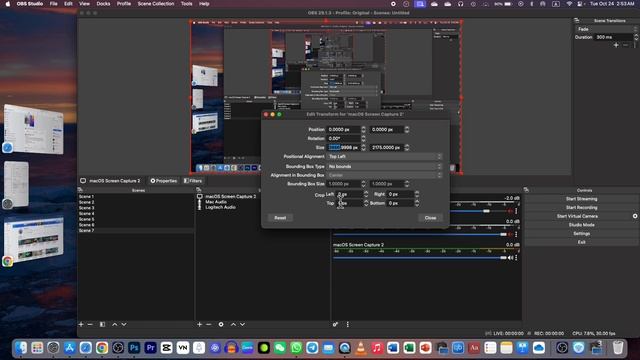Open the File menu
Screen dimensions: 640x360
click(x=53, y=4)
